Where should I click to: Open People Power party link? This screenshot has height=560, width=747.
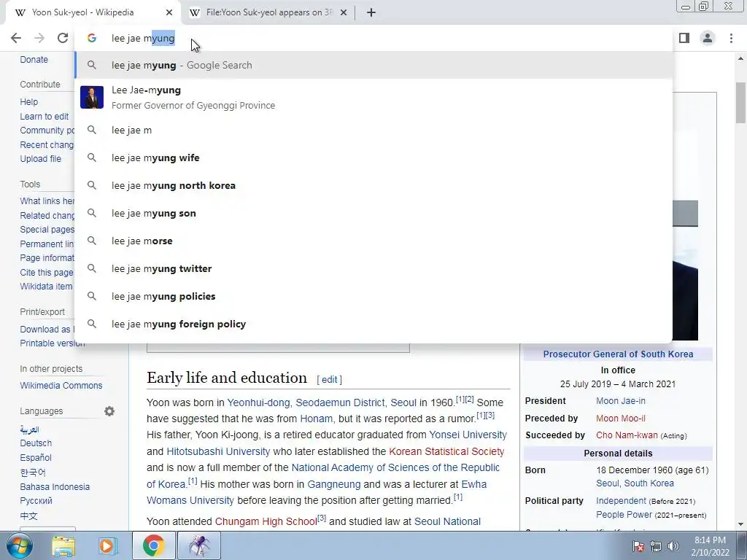click(624, 515)
